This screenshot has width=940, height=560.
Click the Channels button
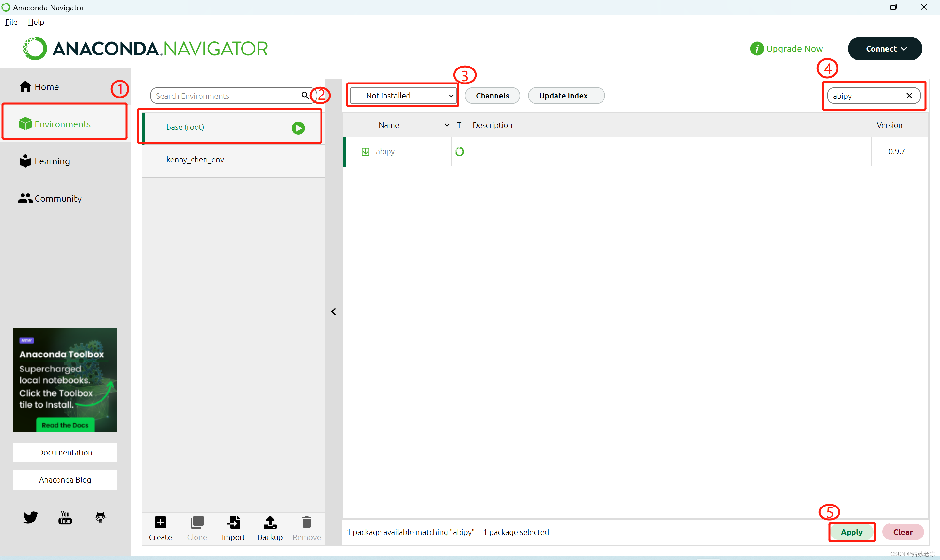492,96
